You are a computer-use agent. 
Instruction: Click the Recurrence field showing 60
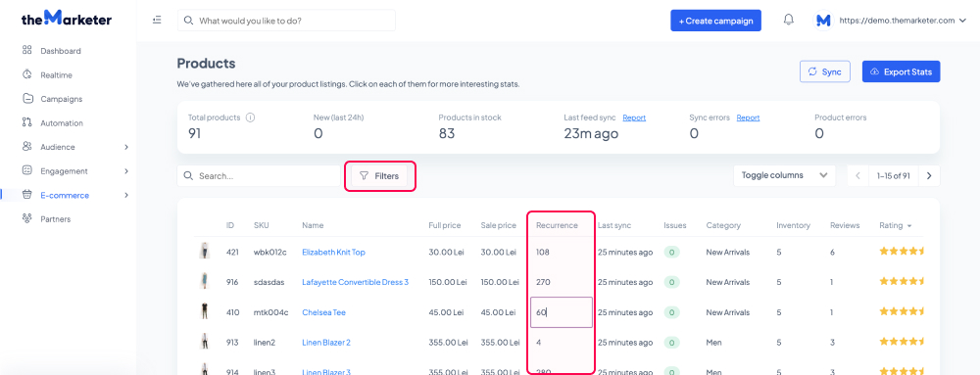562,312
